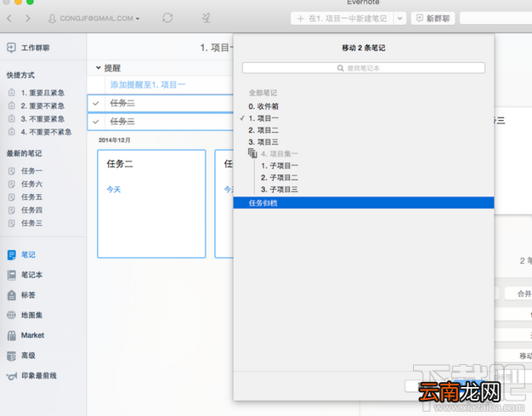Viewport: 532px width, 416px height.
Task: Open the Market section
Action: [25, 335]
